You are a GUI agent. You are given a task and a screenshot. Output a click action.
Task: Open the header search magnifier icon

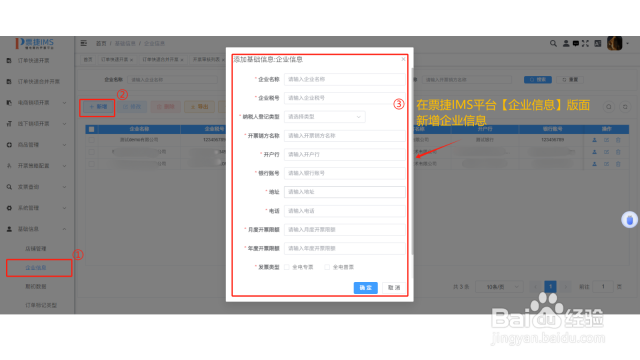553,43
